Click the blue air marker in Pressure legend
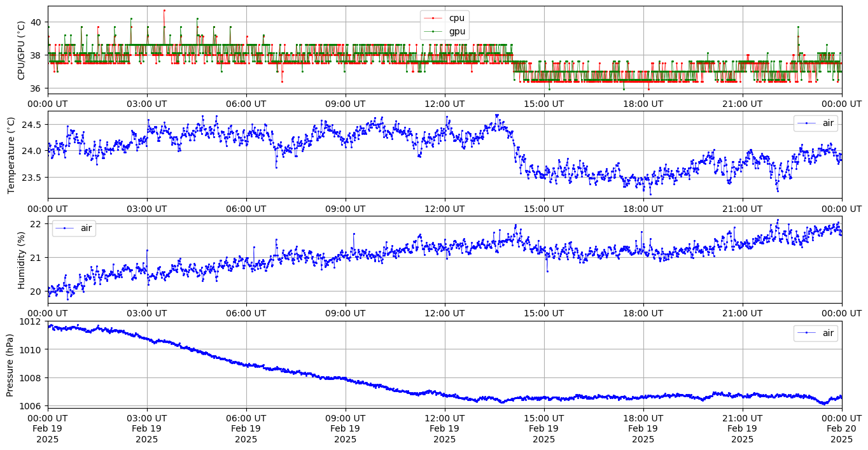 click(807, 333)
